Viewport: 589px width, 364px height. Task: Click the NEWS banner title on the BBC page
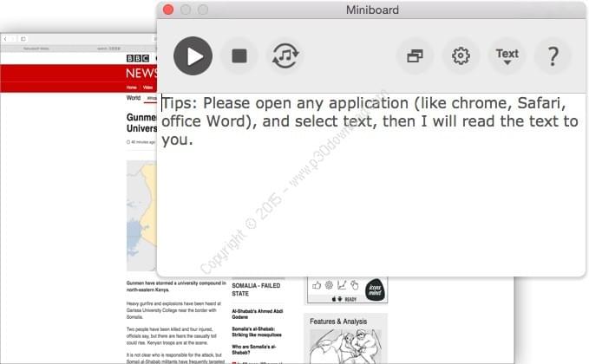point(141,73)
